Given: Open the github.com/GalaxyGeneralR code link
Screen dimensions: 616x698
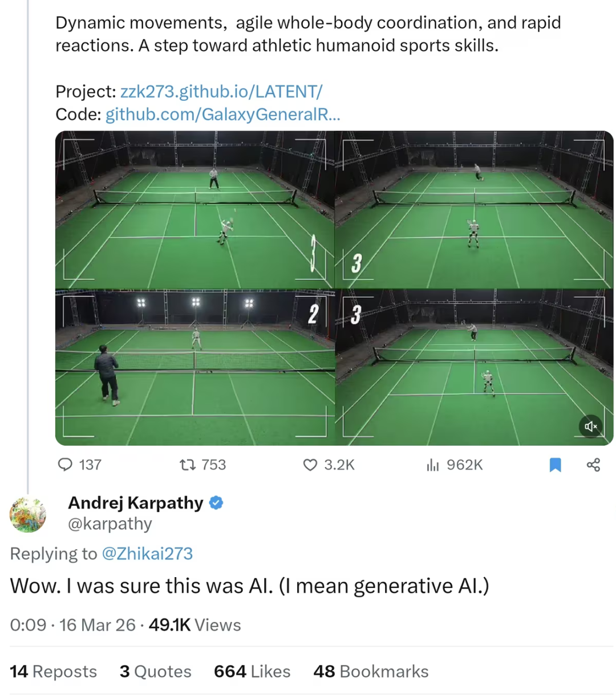Looking at the screenshot, I should [x=223, y=115].
